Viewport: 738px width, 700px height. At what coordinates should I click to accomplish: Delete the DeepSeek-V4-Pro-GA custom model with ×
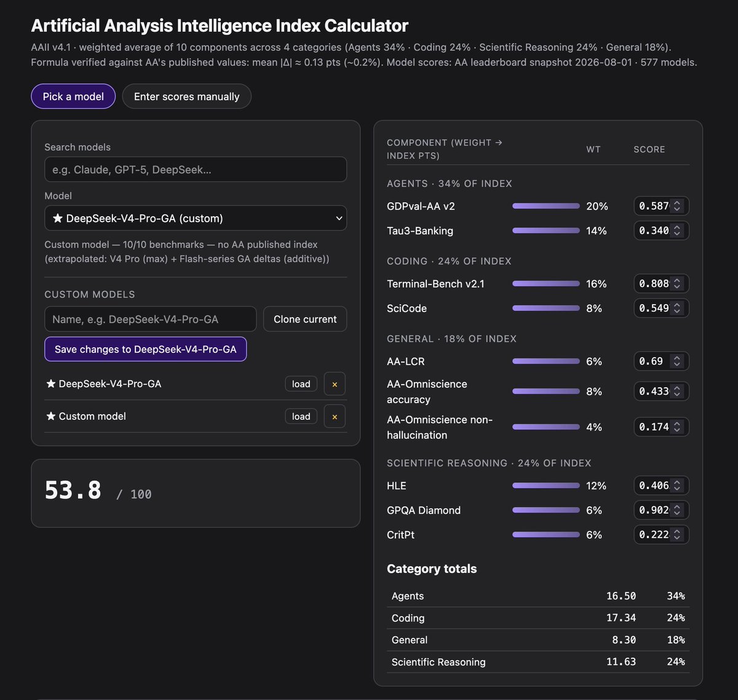pyautogui.click(x=335, y=384)
